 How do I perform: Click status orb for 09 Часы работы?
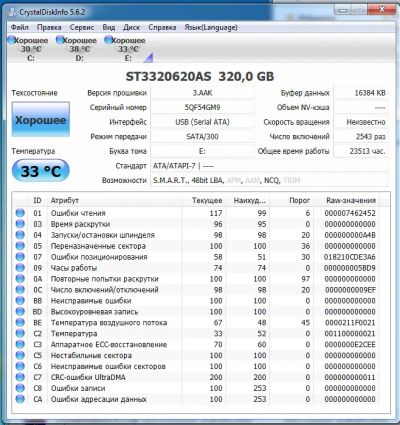pos(20,268)
